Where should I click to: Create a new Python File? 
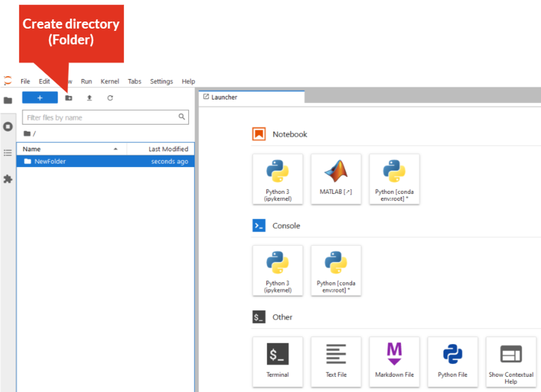tap(452, 362)
